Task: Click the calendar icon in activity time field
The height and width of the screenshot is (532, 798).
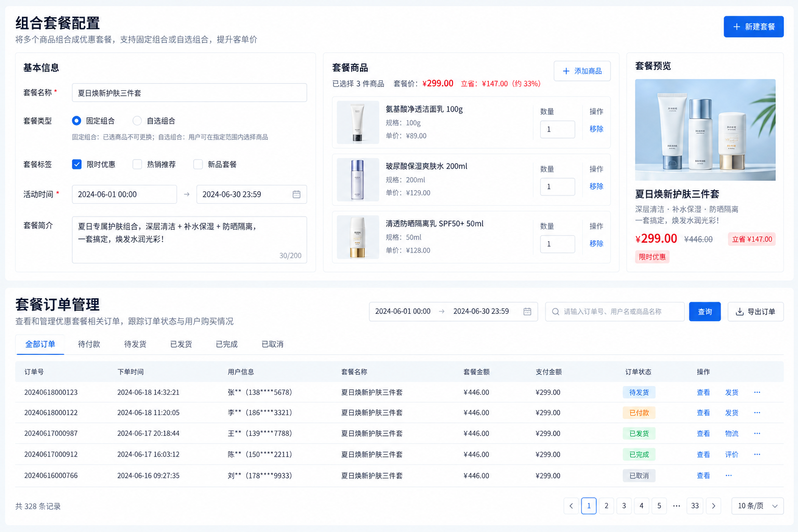Action: coord(297,194)
